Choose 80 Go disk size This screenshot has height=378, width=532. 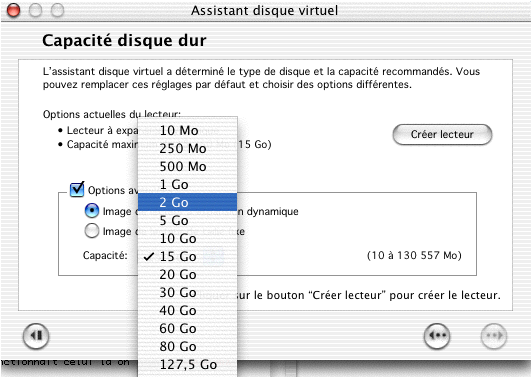[x=187, y=346]
